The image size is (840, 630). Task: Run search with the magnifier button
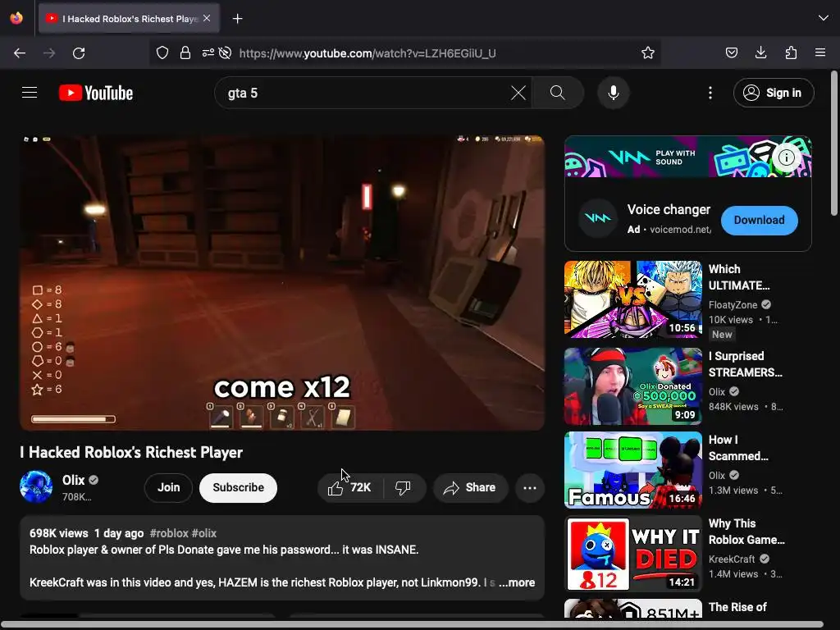click(557, 93)
